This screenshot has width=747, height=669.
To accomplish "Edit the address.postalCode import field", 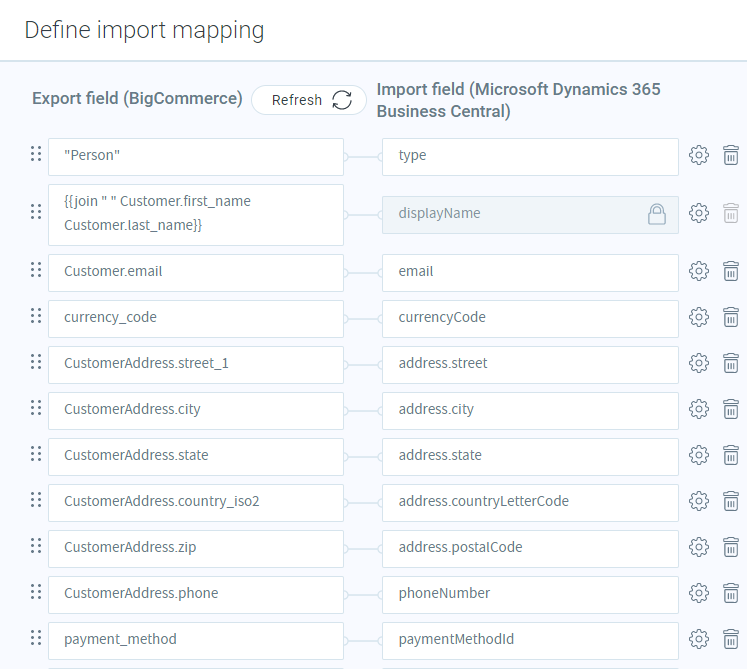I will 530,548.
